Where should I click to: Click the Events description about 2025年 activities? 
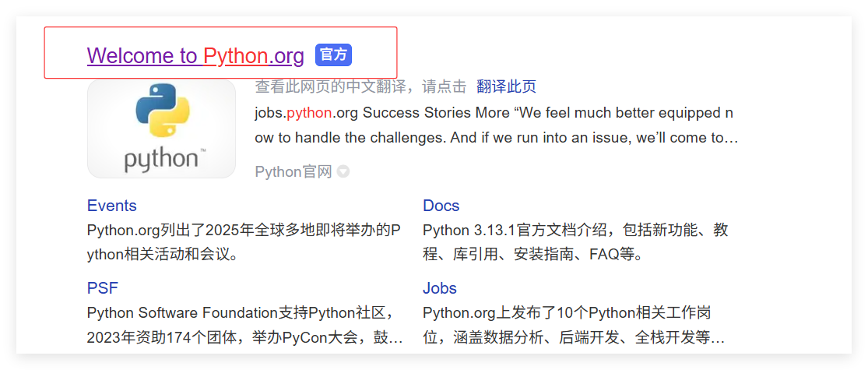(244, 242)
